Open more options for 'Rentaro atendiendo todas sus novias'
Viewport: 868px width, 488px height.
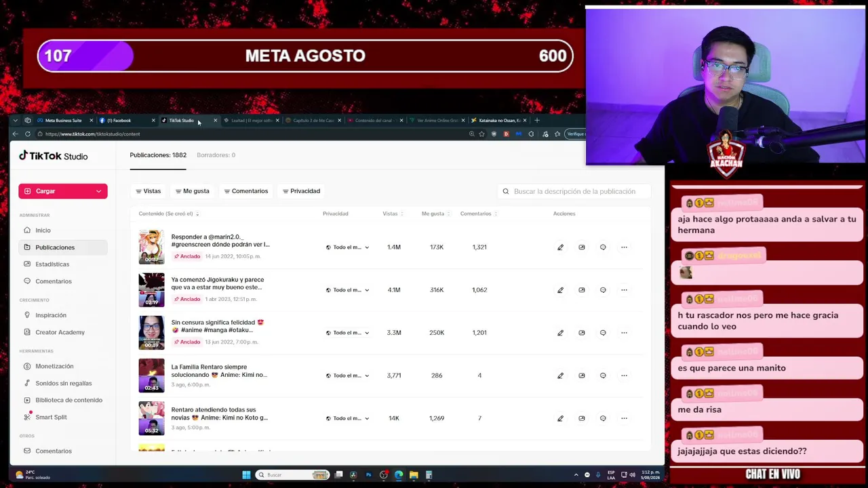pyautogui.click(x=624, y=418)
